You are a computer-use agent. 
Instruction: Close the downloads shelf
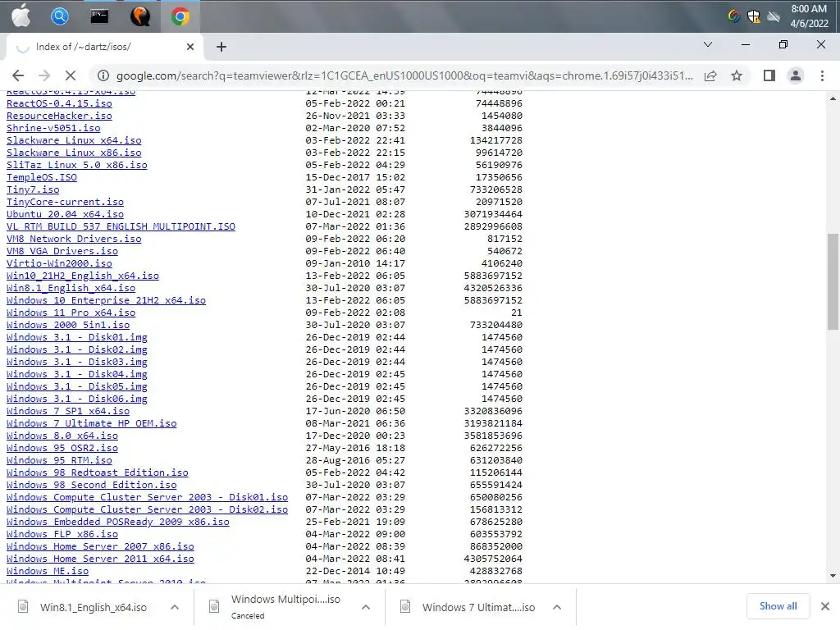(x=825, y=606)
